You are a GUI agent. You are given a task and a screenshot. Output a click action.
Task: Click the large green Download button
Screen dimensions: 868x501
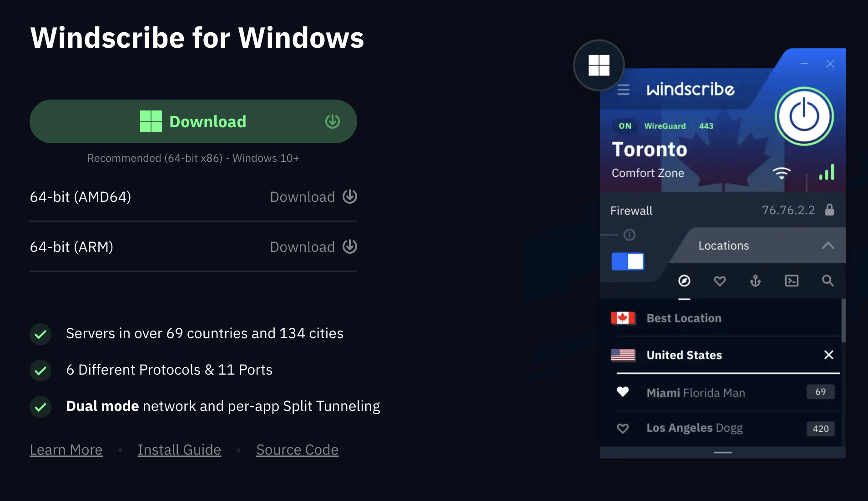click(x=193, y=121)
